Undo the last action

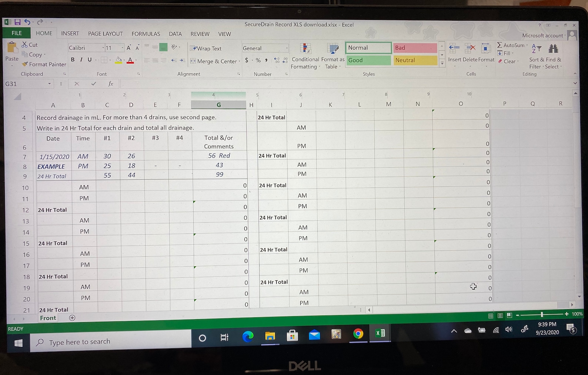27,22
